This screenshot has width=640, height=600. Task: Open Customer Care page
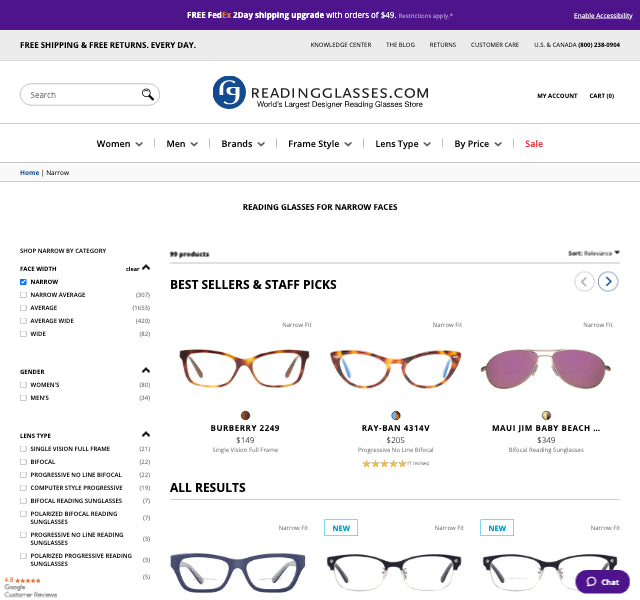point(495,45)
